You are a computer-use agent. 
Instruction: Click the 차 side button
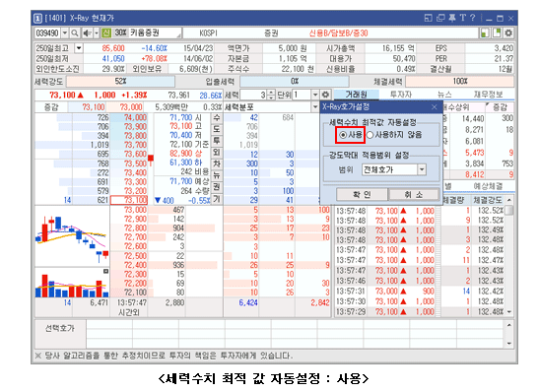click(217, 164)
